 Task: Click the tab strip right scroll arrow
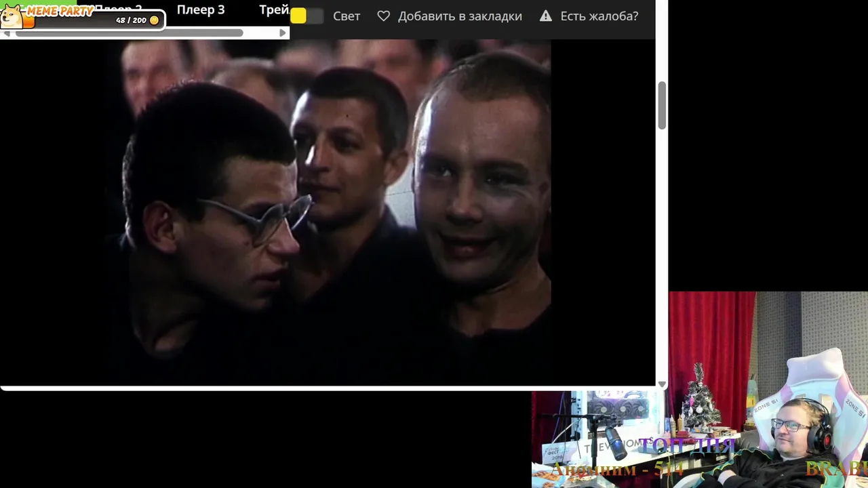pos(283,33)
